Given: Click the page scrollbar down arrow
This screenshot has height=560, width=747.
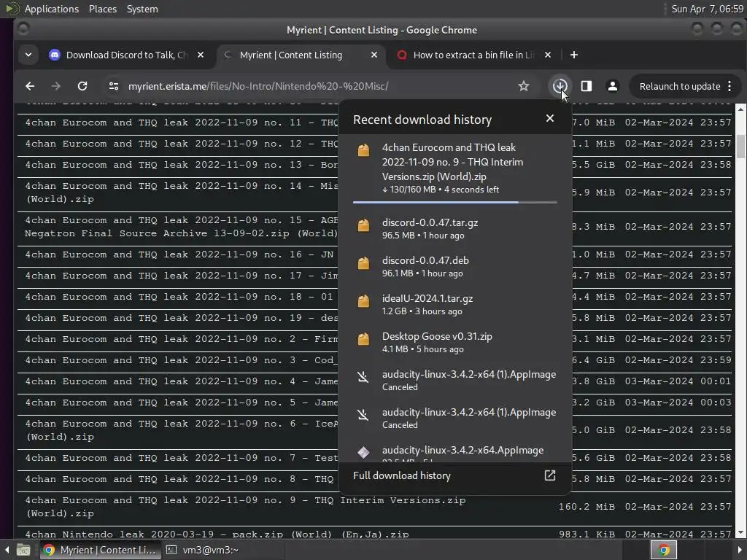Looking at the screenshot, I should point(740,533).
